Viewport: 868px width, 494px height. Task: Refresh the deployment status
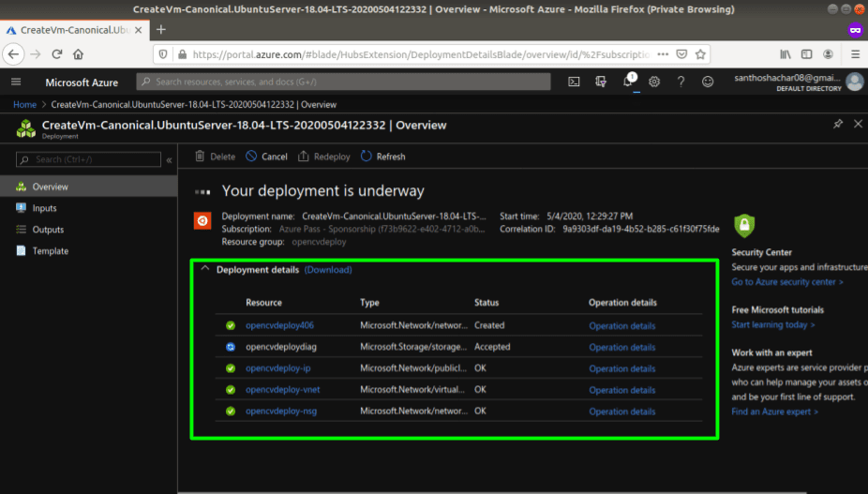coord(383,157)
